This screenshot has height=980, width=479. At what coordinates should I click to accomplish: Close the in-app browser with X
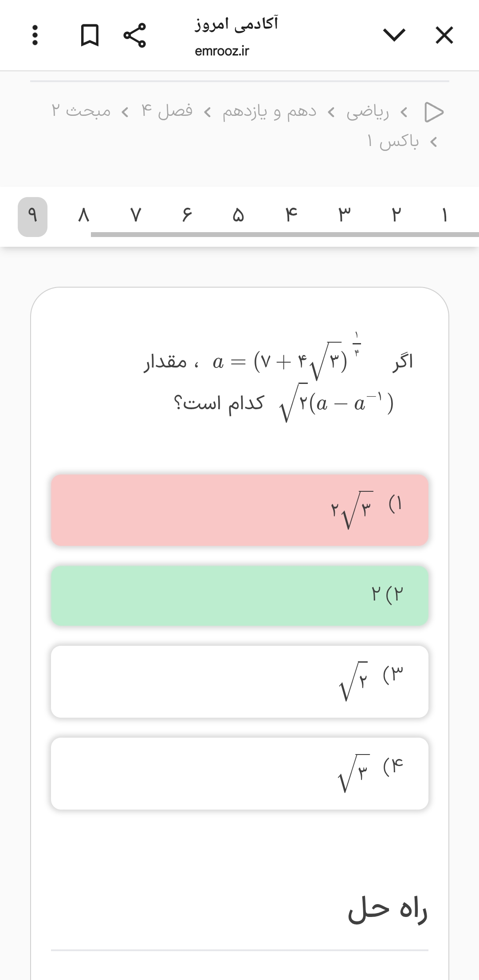point(444,35)
